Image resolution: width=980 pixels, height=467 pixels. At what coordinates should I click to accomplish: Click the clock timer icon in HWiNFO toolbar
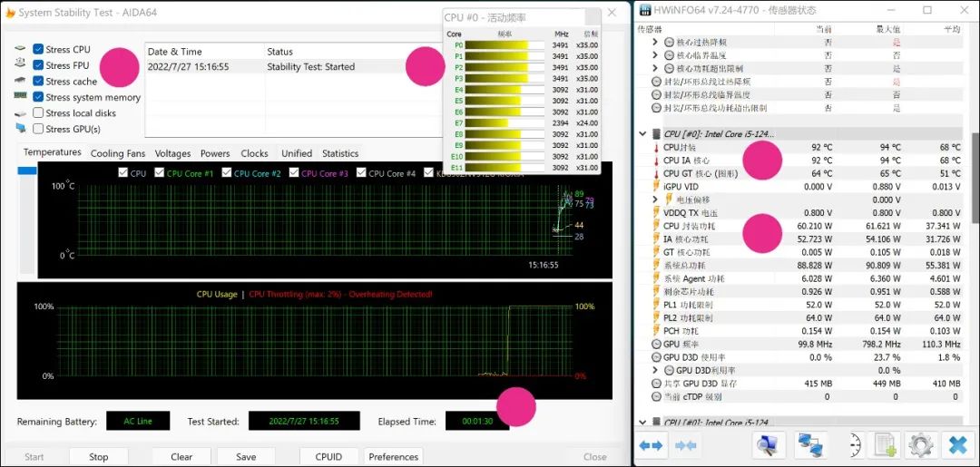click(x=855, y=445)
